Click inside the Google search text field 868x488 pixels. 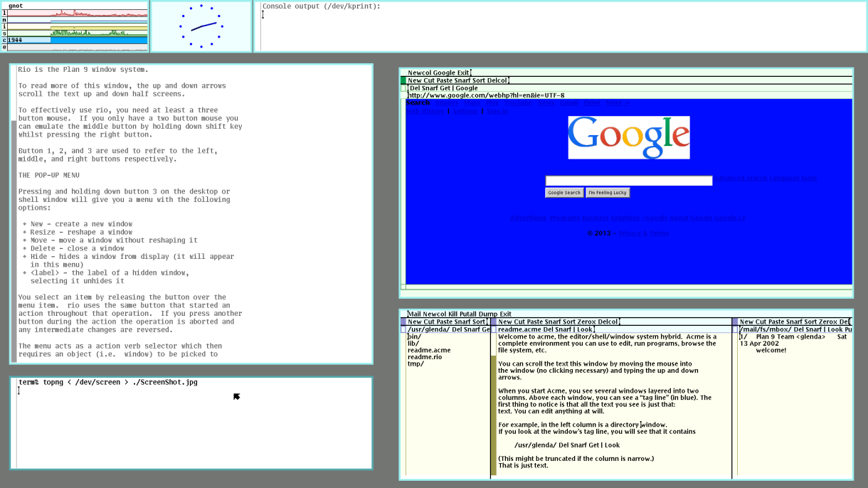[629, 181]
